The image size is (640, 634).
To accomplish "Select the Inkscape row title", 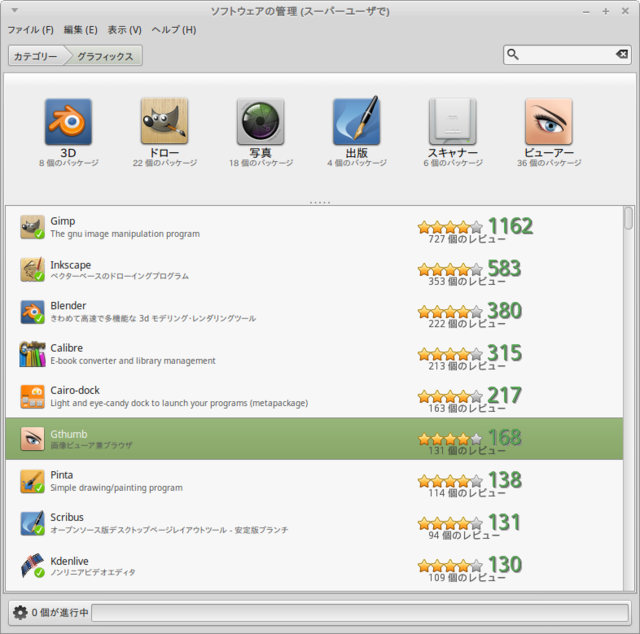I will [71, 265].
